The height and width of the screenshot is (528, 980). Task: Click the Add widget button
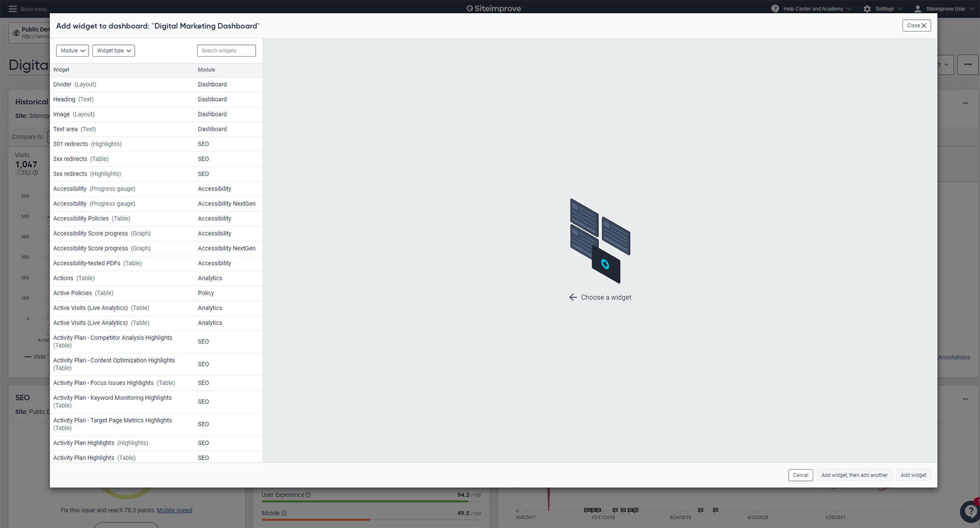pyautogui.click(x=913, y=475)
